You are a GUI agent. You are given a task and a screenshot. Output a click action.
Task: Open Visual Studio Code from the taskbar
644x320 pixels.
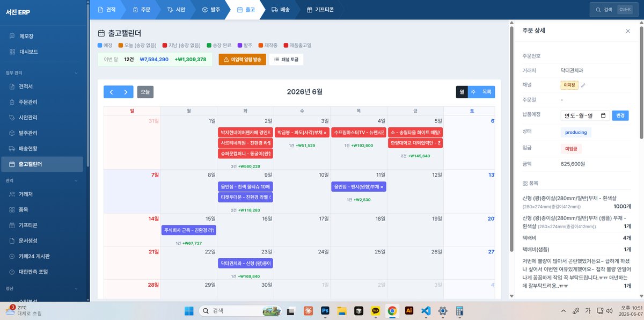coord(426,310)
